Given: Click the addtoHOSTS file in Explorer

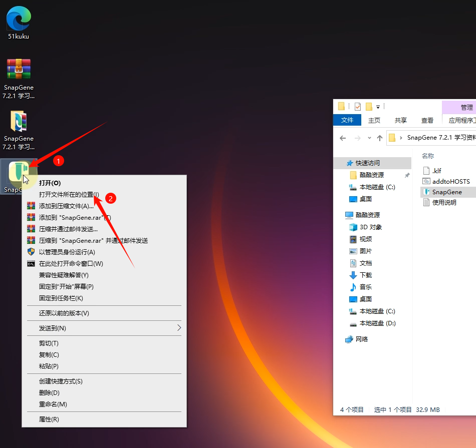Looking at the screenshot, I should click(x=450, y=181).
